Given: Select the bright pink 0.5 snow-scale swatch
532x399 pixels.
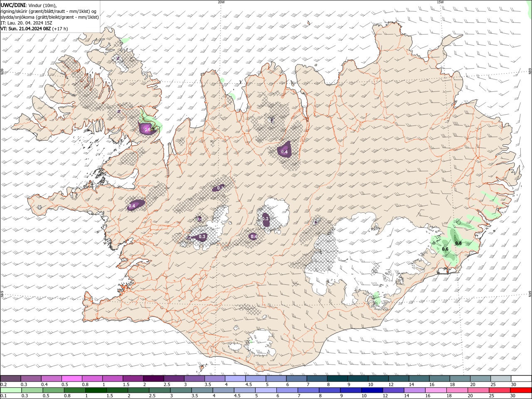Looking at the screenshot, I should pos(71,379).
